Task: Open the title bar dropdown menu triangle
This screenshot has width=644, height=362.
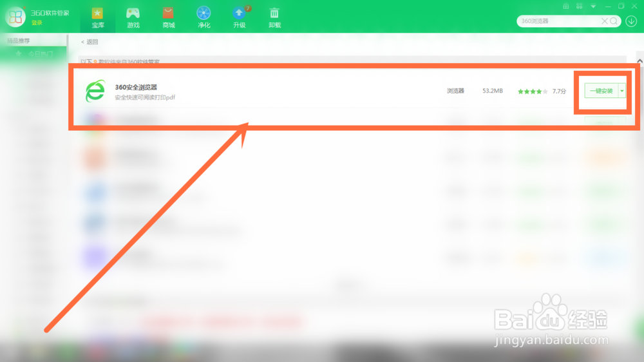Action: pyautogui.click(x=593, y=6)
